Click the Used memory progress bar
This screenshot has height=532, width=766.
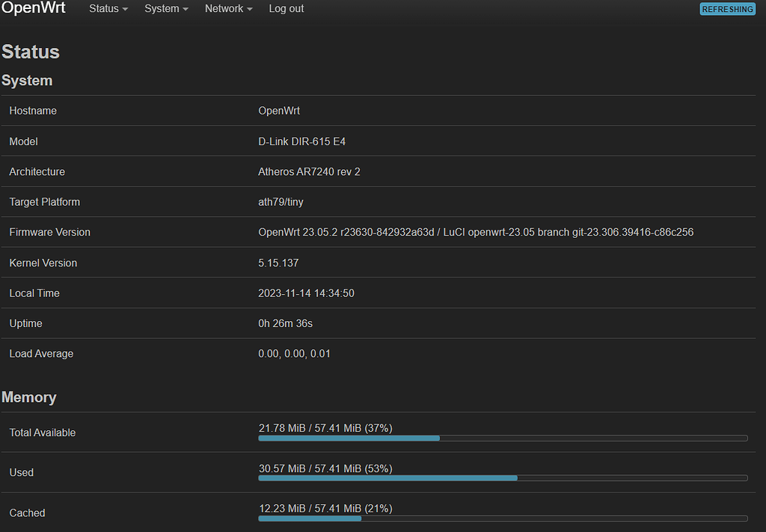coord(503,478)
